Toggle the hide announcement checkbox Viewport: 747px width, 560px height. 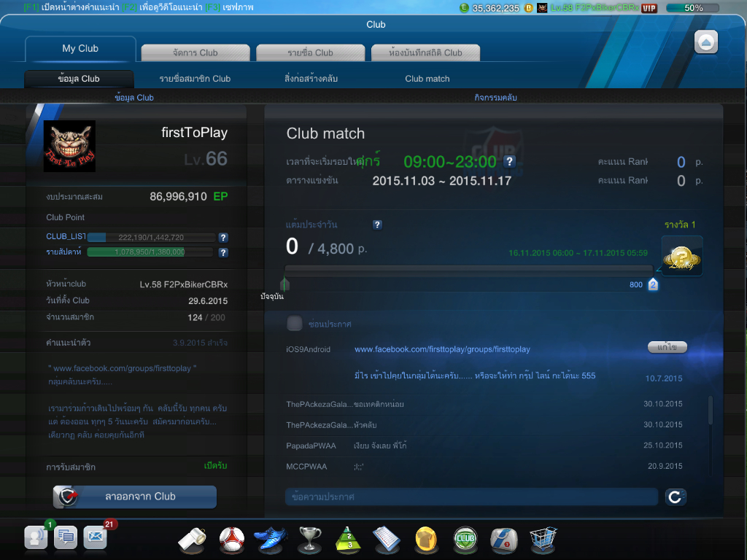tap(295, 323)
